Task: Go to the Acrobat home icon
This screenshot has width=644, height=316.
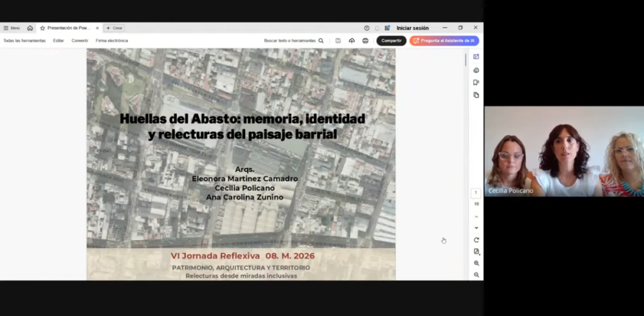Action: coord(30,28)
